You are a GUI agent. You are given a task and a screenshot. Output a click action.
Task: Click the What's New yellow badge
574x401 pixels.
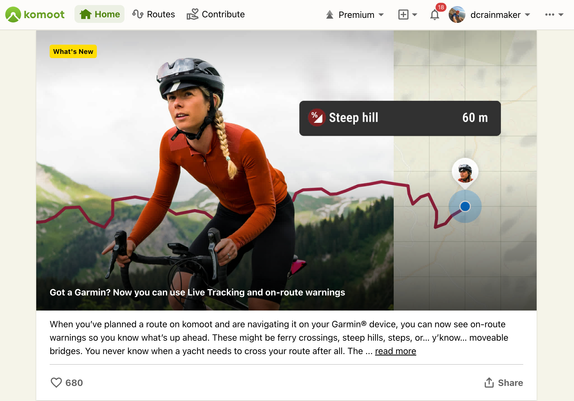point(73,52)
